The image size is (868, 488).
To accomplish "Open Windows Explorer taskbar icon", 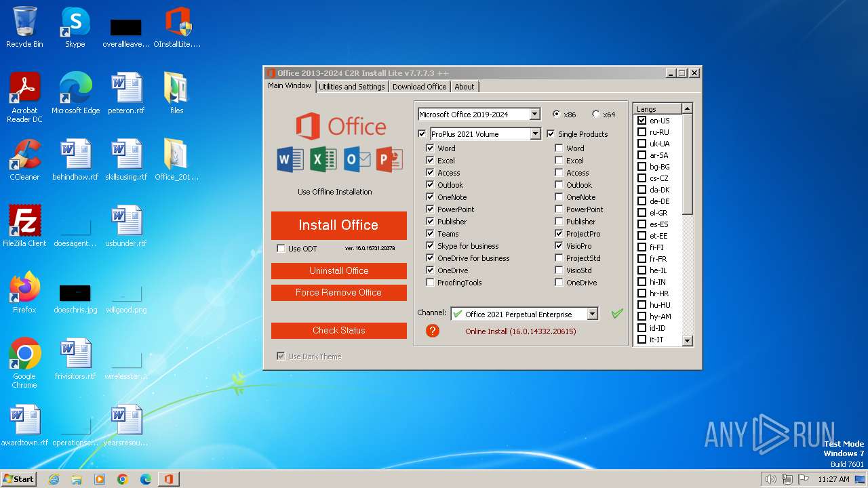I will tap(77, 479).
